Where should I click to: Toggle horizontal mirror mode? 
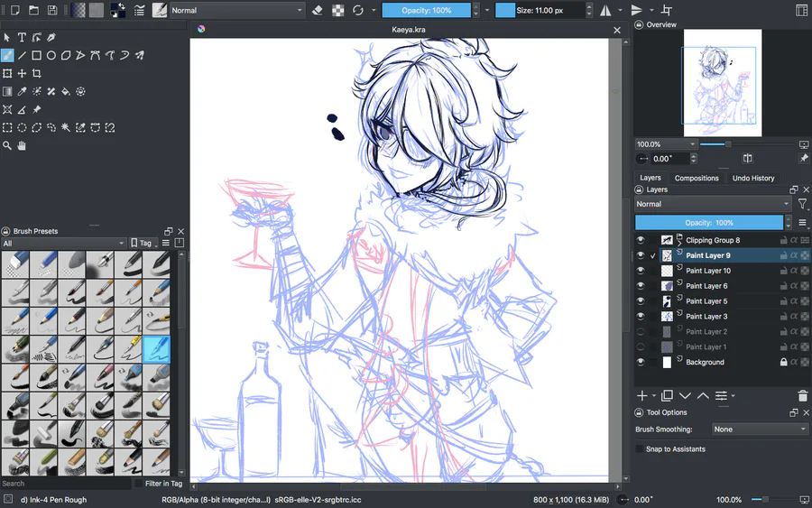click(x=605, y=10)
